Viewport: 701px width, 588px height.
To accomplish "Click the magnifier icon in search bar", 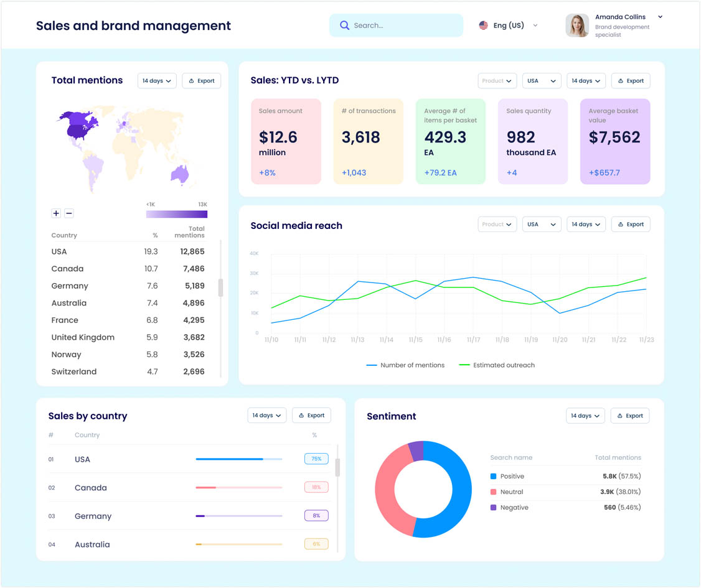I will (344, 26).
